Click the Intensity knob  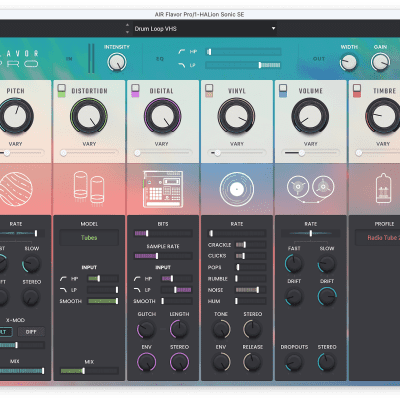(117, 62)
